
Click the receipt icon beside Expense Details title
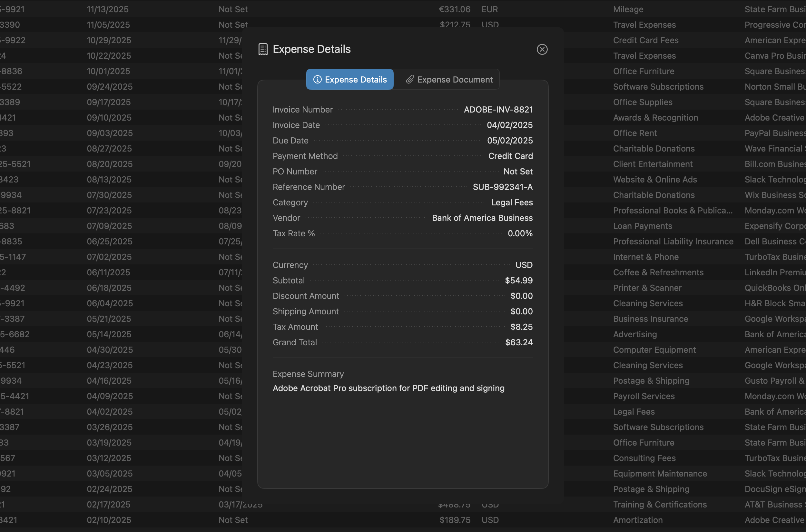coord(263,49)
